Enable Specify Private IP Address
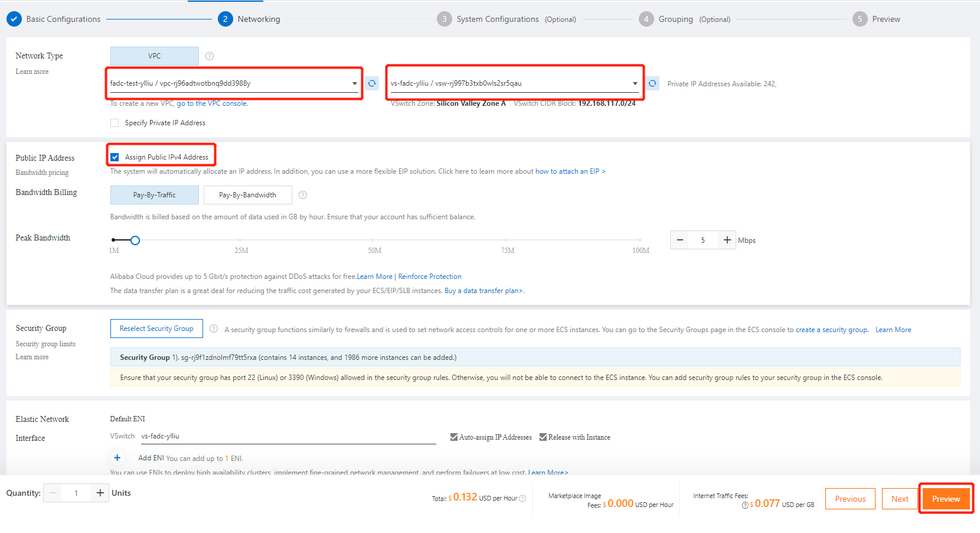This screenshot has height=533, width=980. [115, 123]
